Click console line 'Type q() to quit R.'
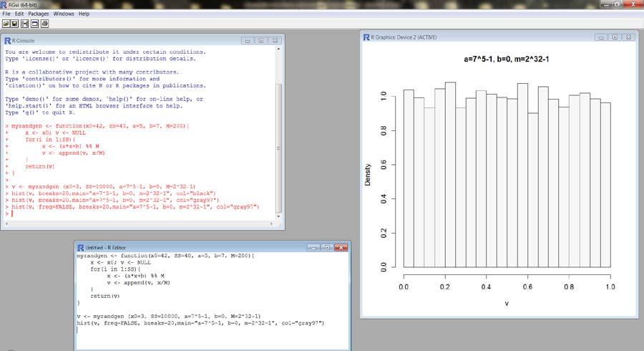Screen dimensions: 644x351 40,112
